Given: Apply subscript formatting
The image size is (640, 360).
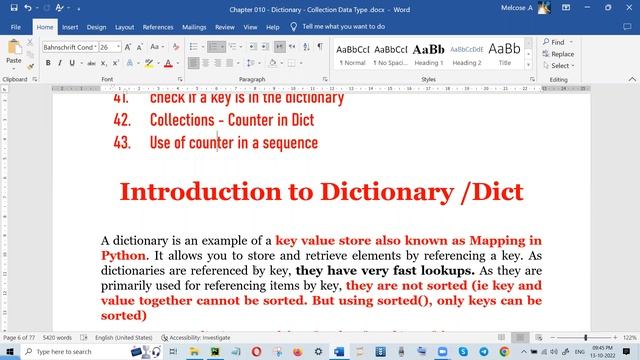Looking at the screenshot, I should (104, 63).
